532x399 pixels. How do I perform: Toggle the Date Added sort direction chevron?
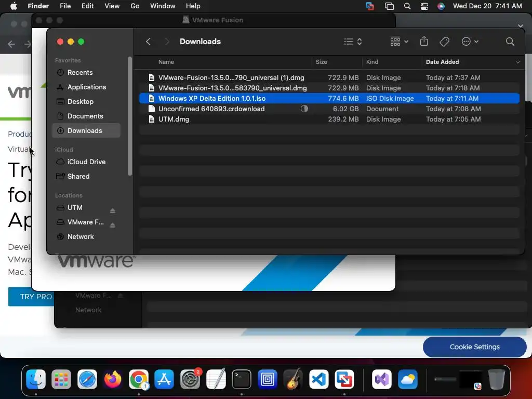pyautogui.click(x=518, y=62)
